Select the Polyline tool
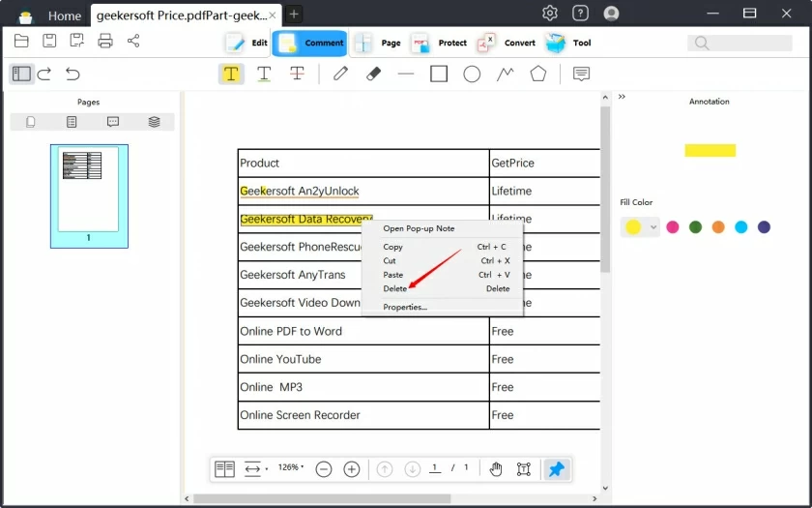This screenshot has width=812, height=508. [505, 74]
